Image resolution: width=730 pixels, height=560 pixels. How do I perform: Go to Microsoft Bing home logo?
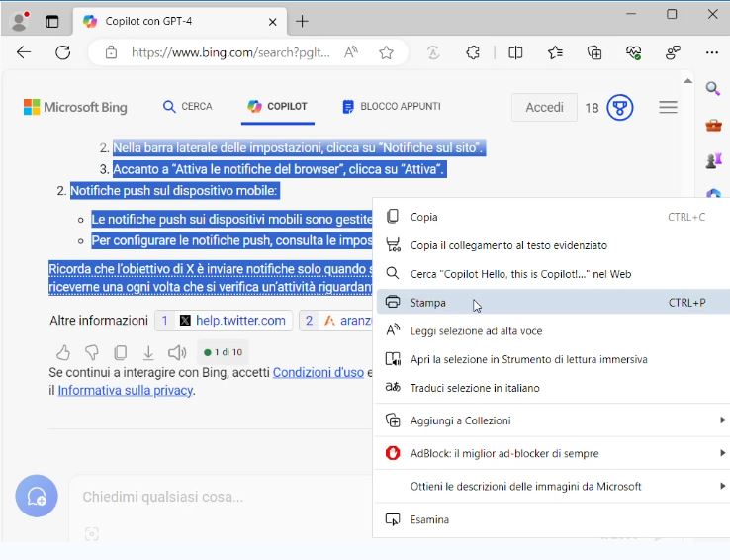(x=75, y=107)
